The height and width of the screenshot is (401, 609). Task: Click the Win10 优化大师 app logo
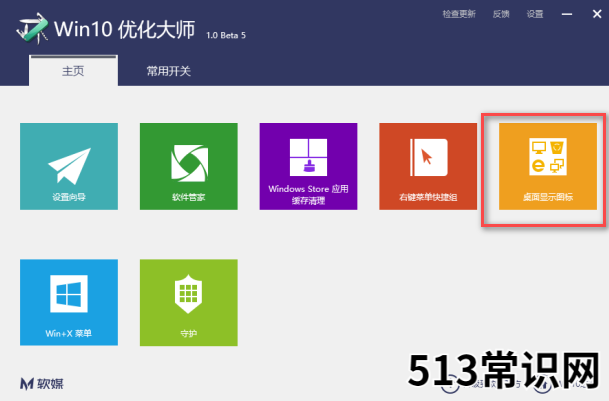[x=33, y=28]
